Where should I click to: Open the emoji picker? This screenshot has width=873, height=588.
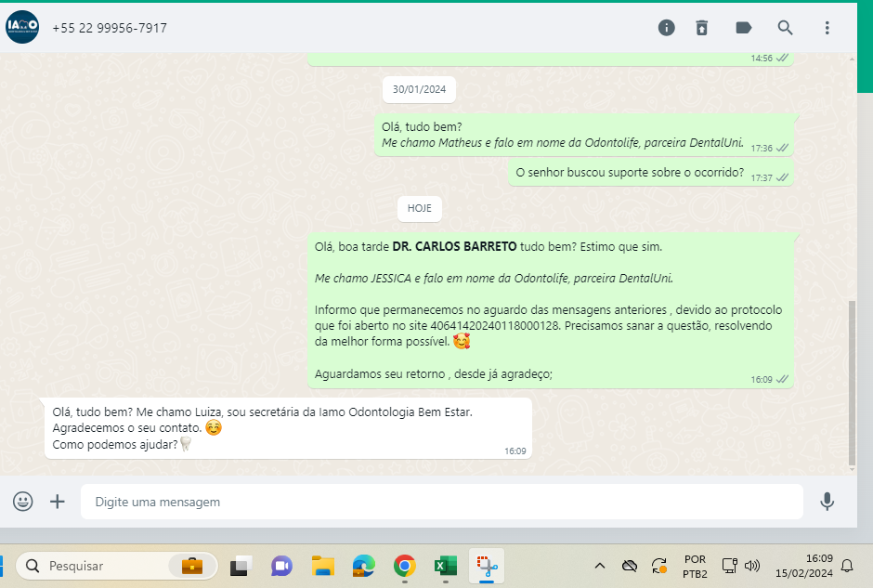pyautogui.click(x=23, y=501)
